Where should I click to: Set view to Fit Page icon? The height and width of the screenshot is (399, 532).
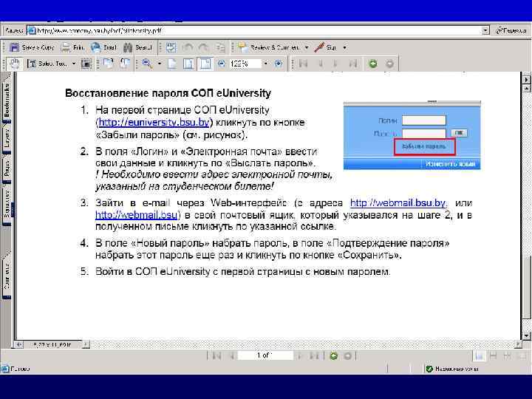[188, 64]
